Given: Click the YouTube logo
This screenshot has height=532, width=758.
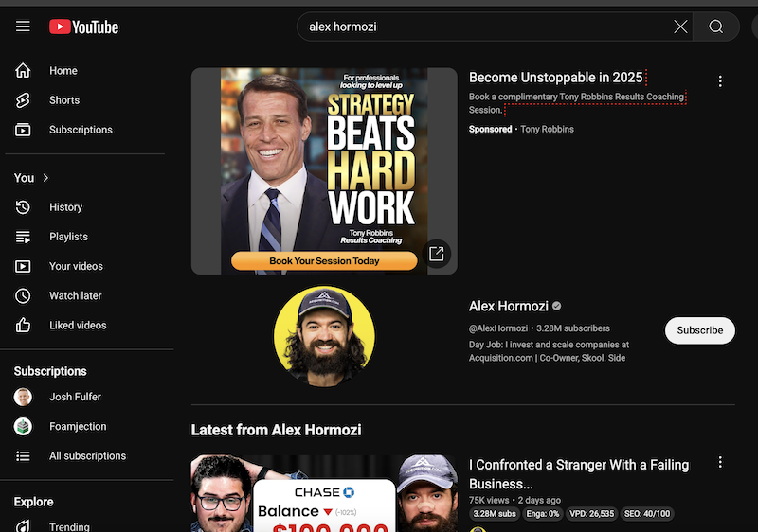Looking at the screenshot, I should tap(84, 27).
